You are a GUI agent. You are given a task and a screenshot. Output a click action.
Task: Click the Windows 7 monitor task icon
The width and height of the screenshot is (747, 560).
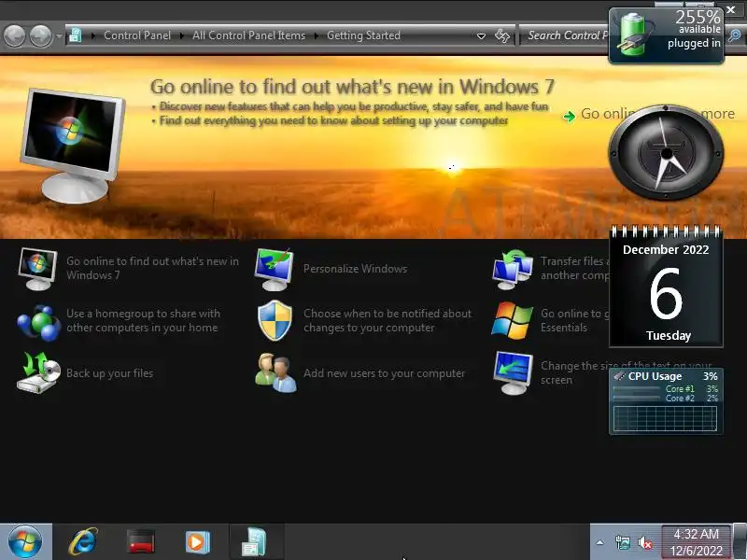click(x=37, y=269)
